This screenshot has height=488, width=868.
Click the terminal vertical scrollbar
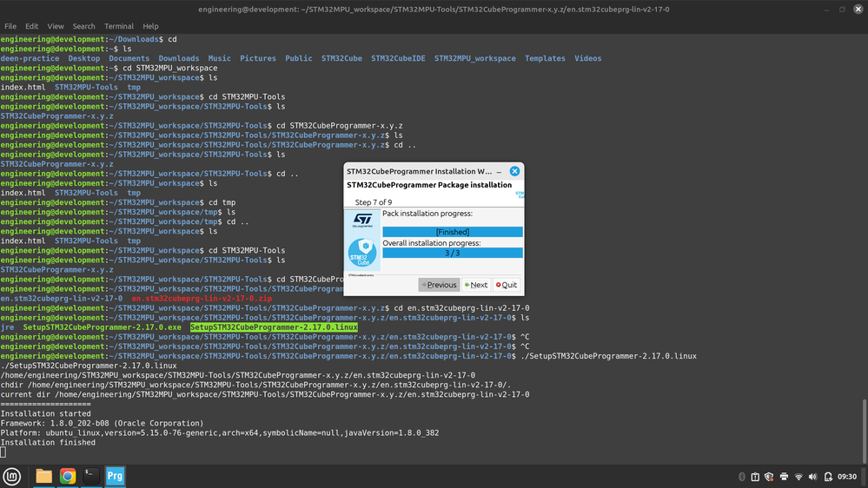pyautogui.click(x=864, y=431)
